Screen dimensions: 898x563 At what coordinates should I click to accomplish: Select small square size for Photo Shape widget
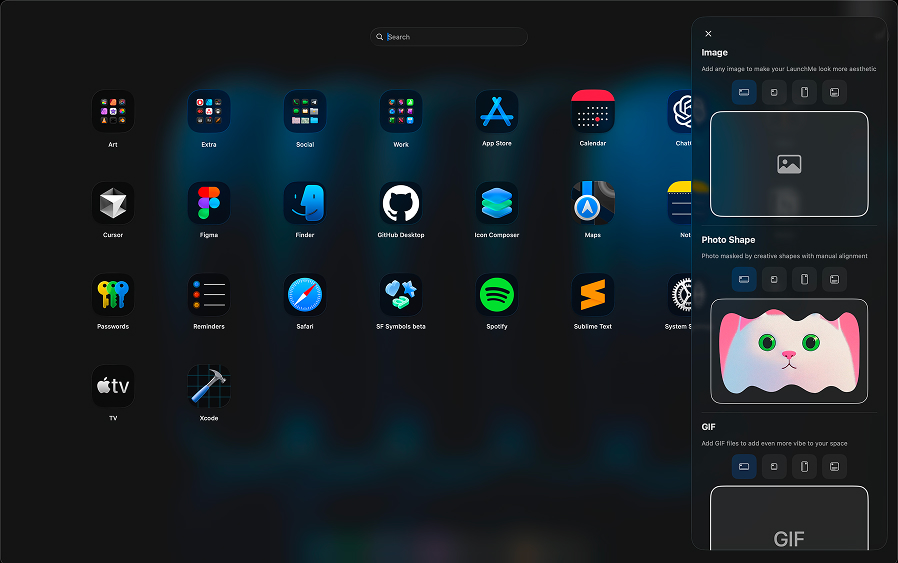[x=774, y=279]
